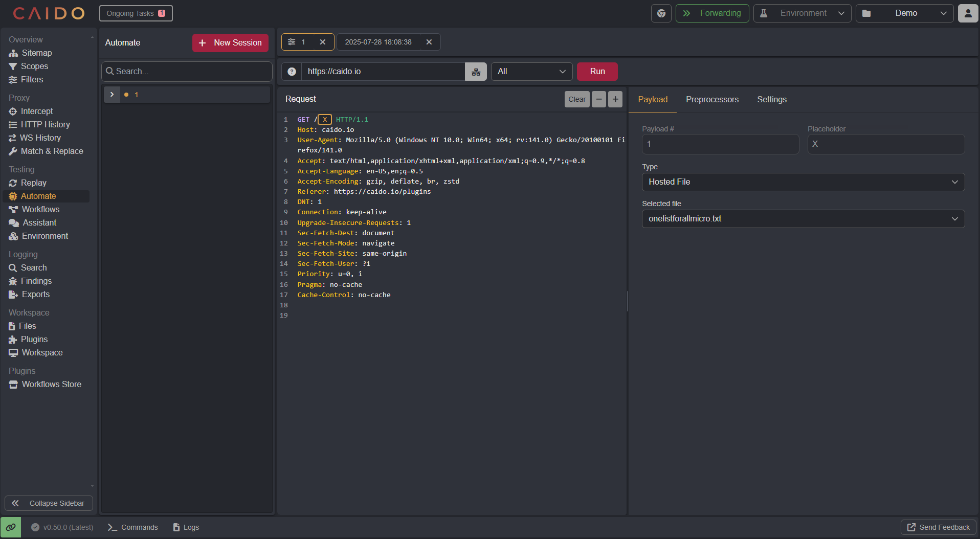This screenshot has width=980, height=539.
Task: Expand session 1 in the session list
Action: click(x=112, y=94)
